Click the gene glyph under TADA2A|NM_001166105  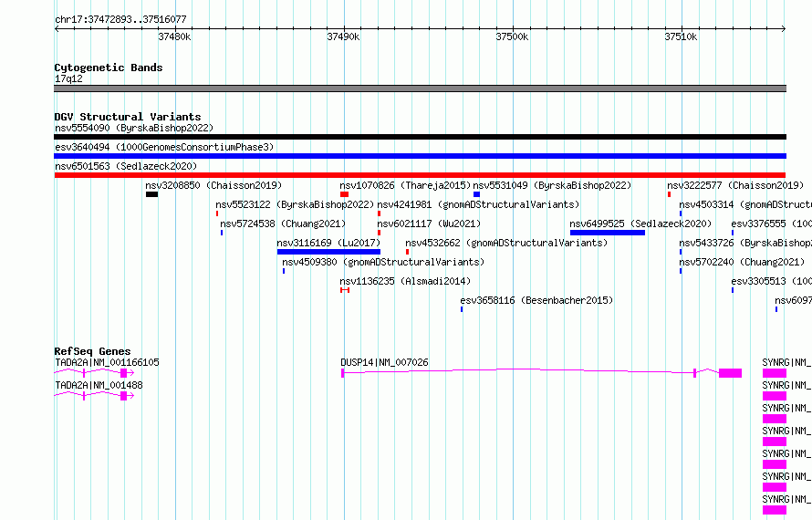[x=94, y=373]
